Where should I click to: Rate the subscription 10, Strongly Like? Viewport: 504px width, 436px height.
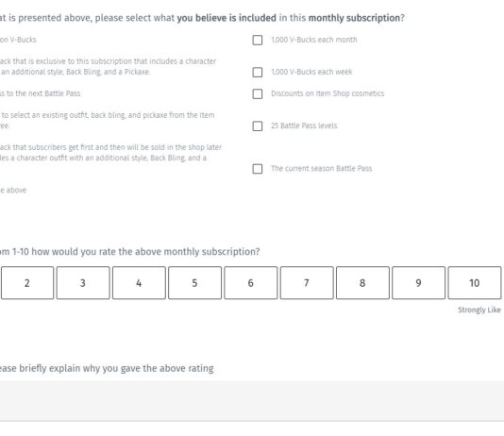475,283
